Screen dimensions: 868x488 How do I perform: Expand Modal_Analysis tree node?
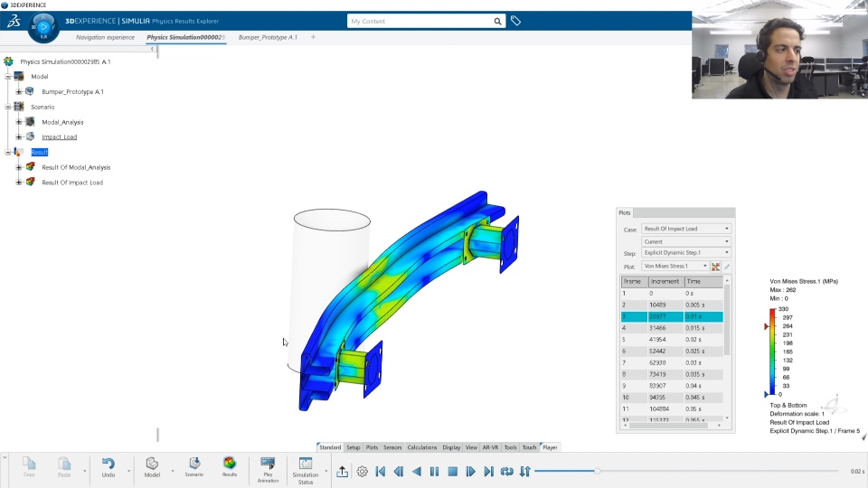[x=19, y=122]
